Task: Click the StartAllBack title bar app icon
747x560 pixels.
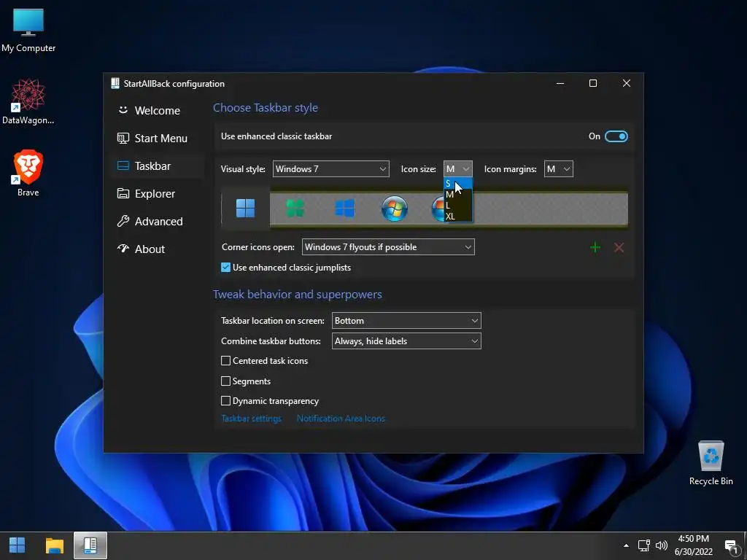Action: [115, 83]
